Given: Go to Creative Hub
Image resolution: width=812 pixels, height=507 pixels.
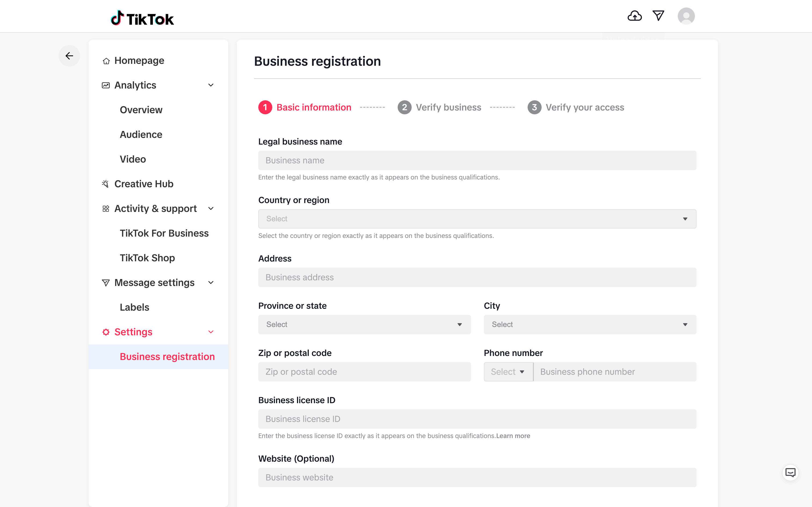Looking at the screenshot, I should coord(144,184).
